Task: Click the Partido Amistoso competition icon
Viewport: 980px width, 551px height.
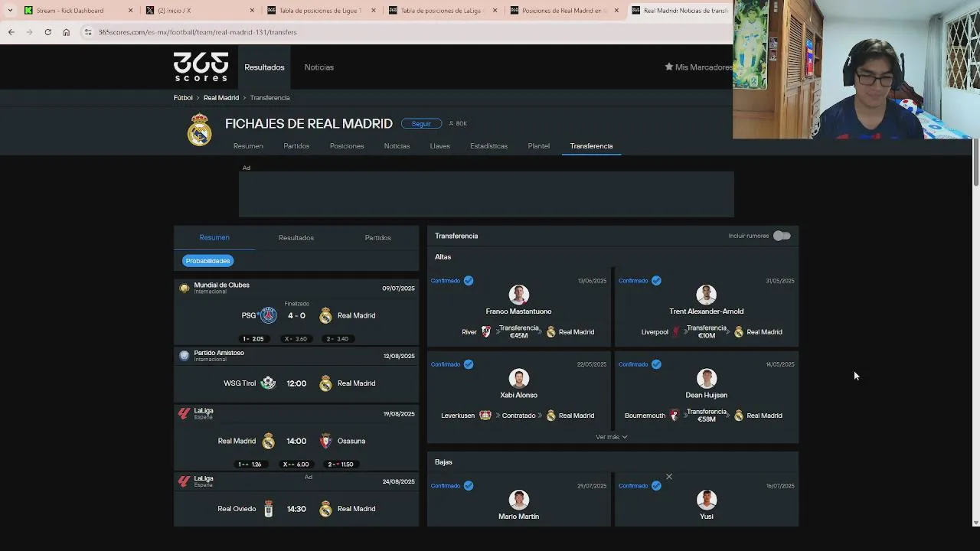Action: coord(184,356)
